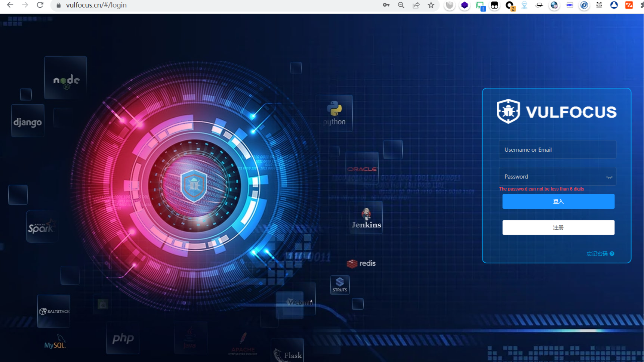Image resolution: width=644 pixels, height=362 pixels.
Task: Open the 忘记密码 forgot password link
Action: [597, 254]
